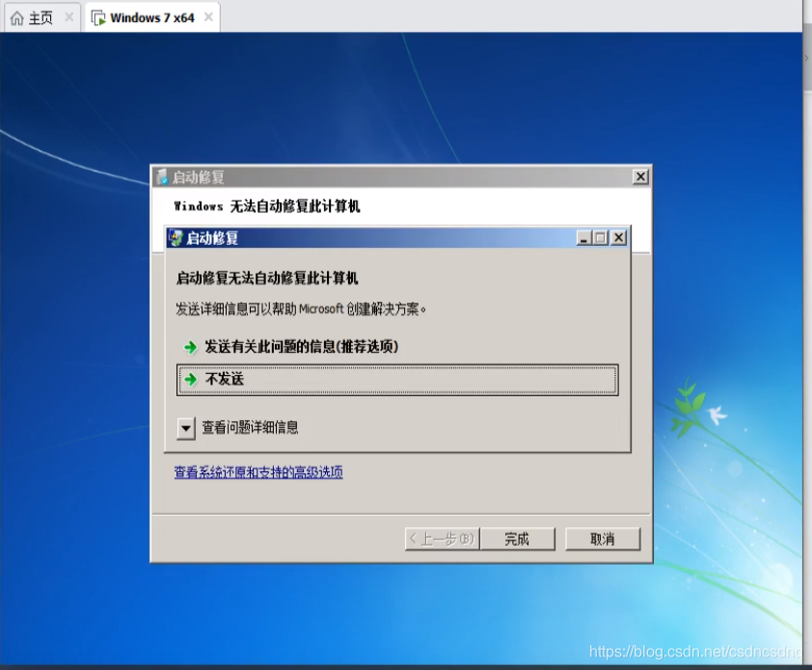This screenshot has height=670, width=812.
Task: Close the inner 启动修复 dialog
Action: tap(619, 238)
